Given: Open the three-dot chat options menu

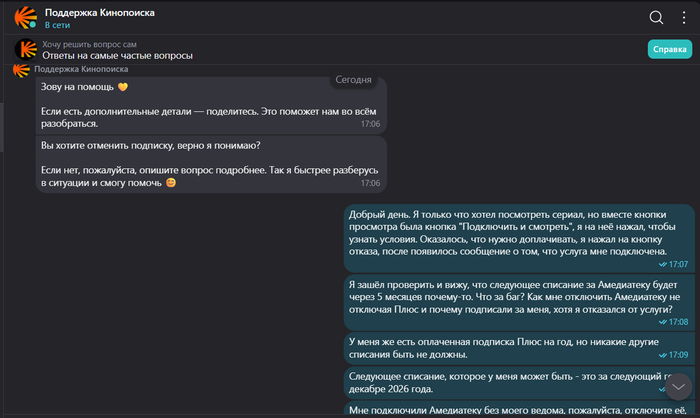Looking at the screenshot, I should coord(683,17).
